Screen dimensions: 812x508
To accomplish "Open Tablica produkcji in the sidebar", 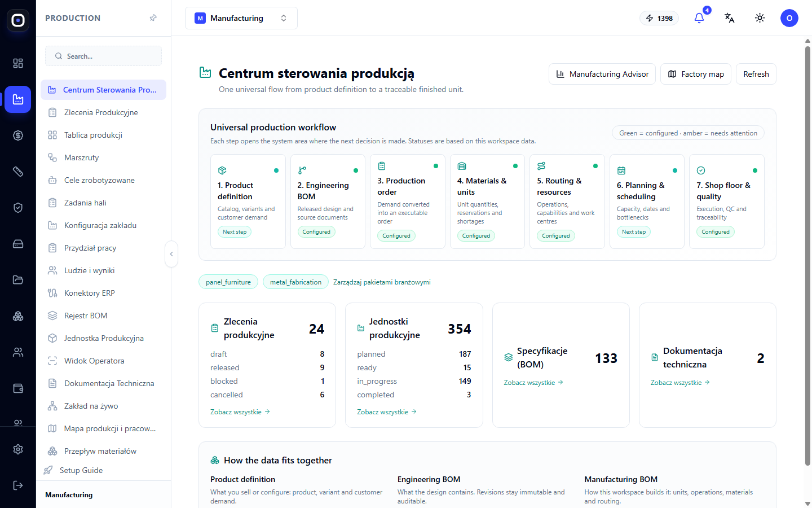I will point(103,135).
